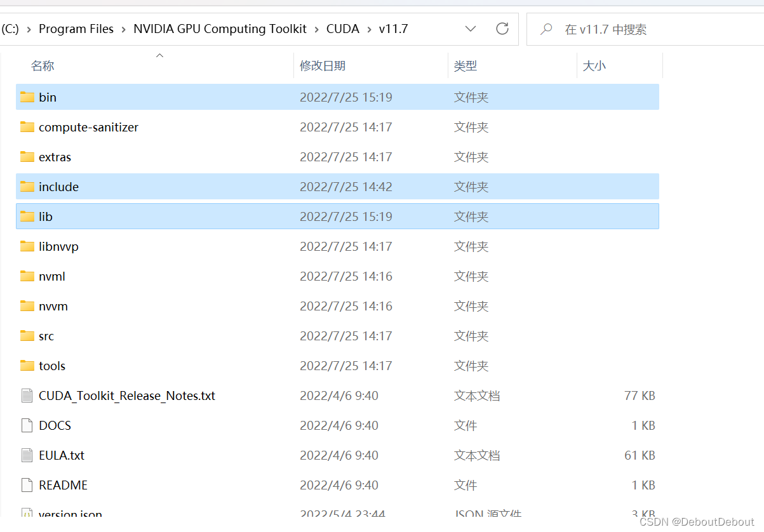
Task: Sort by 名称 column header
Action: (x=43, y=66)
